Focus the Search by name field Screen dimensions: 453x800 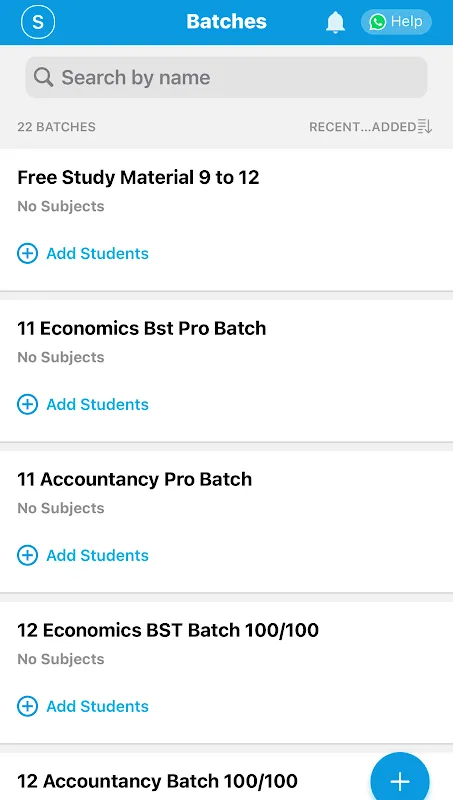pos(226,78)
